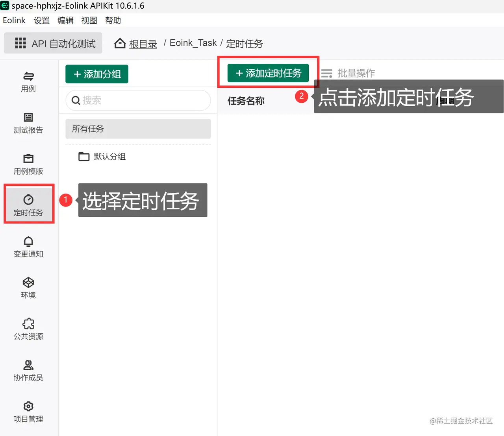The height and width of the screenshot is (436, 504).
Task: Open the 用例 (test cases) sidebar item
Action: (x=28, y=82)
